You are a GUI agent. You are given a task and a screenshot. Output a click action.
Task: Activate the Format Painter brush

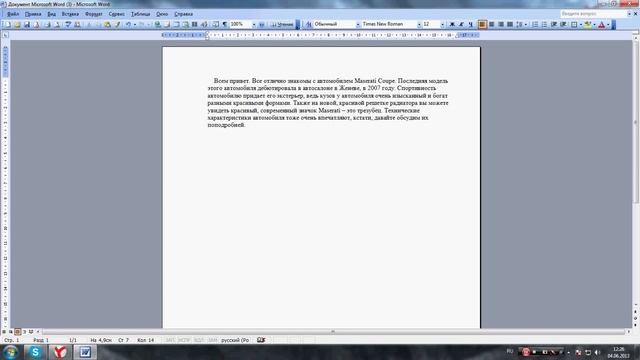pos(117,24)
